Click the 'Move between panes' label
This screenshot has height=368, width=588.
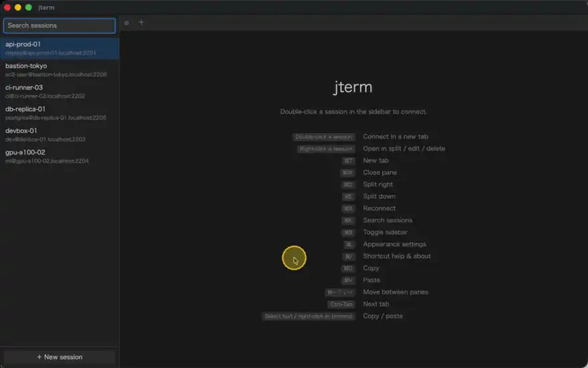click(396, 292)
